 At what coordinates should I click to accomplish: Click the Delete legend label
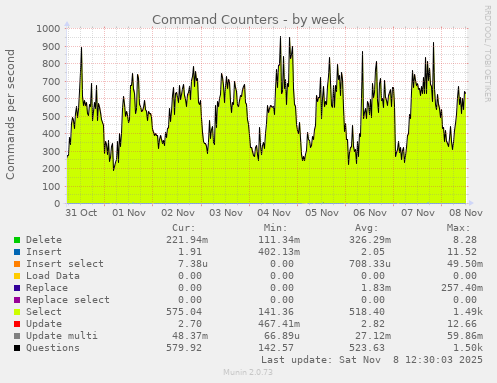pyautogui.click(x=44, y=240)
